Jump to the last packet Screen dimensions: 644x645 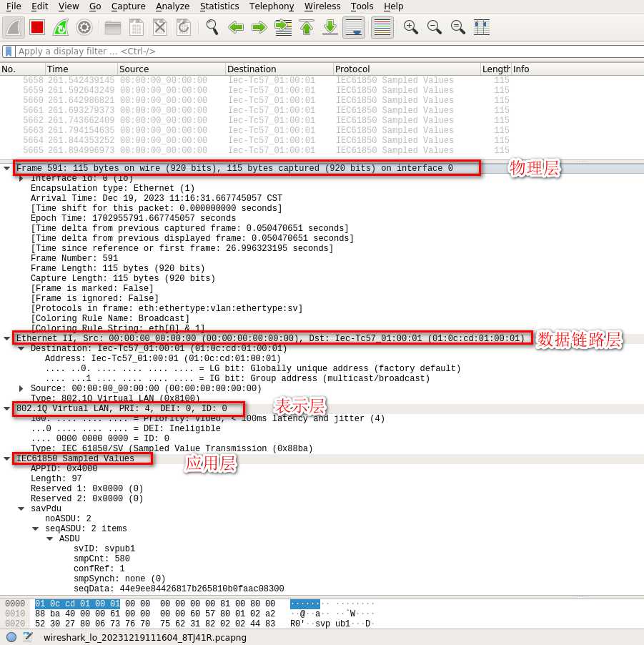point(330,28)
